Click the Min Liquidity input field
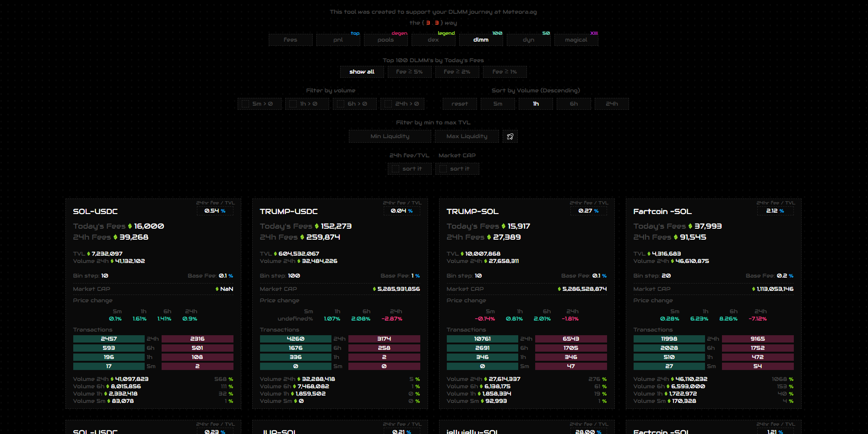 390,136
